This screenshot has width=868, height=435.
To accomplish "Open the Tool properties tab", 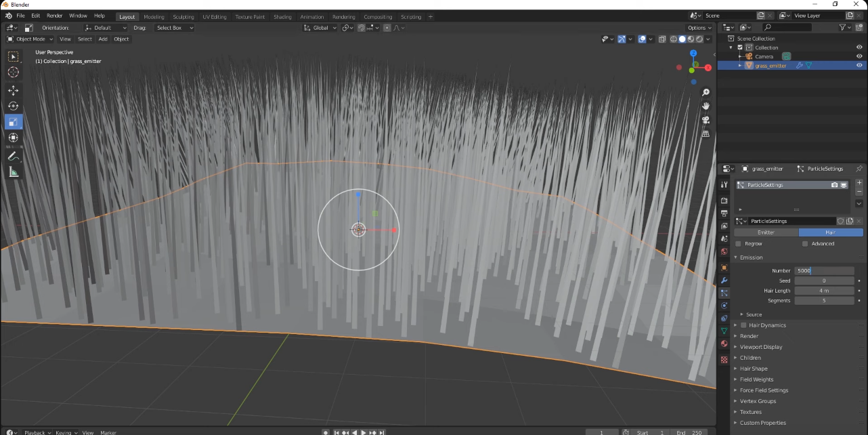I will coord(724,184).
